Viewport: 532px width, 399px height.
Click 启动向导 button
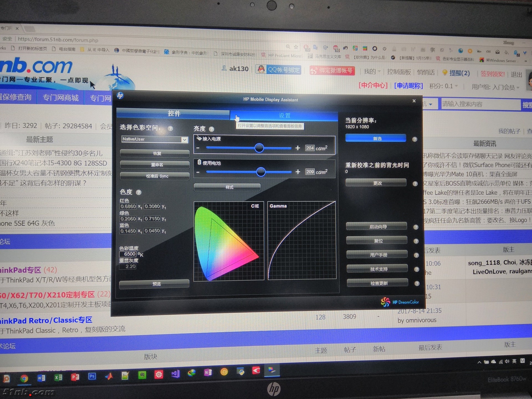tap(377, 226)
